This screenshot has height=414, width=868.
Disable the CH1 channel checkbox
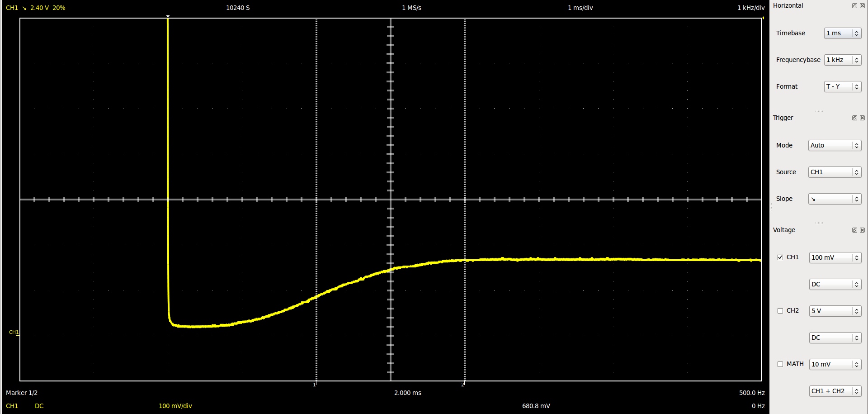pyautogui.click(x=780, y=257)
